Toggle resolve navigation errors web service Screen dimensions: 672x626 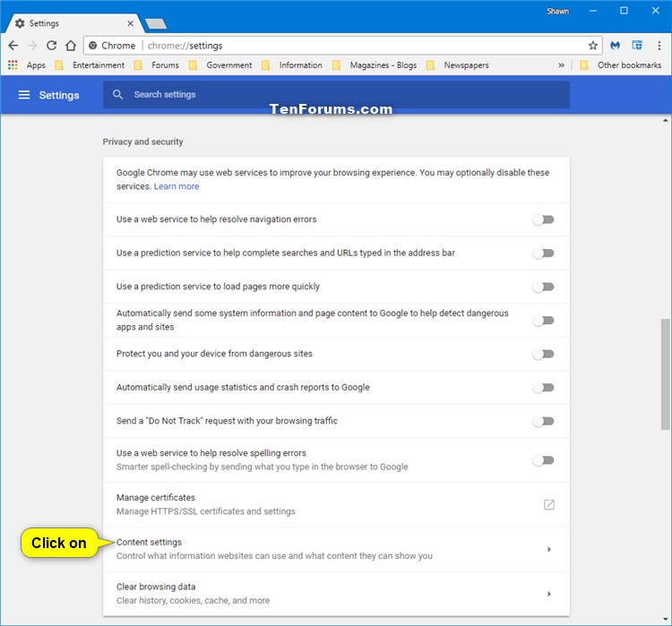[544, 219]
